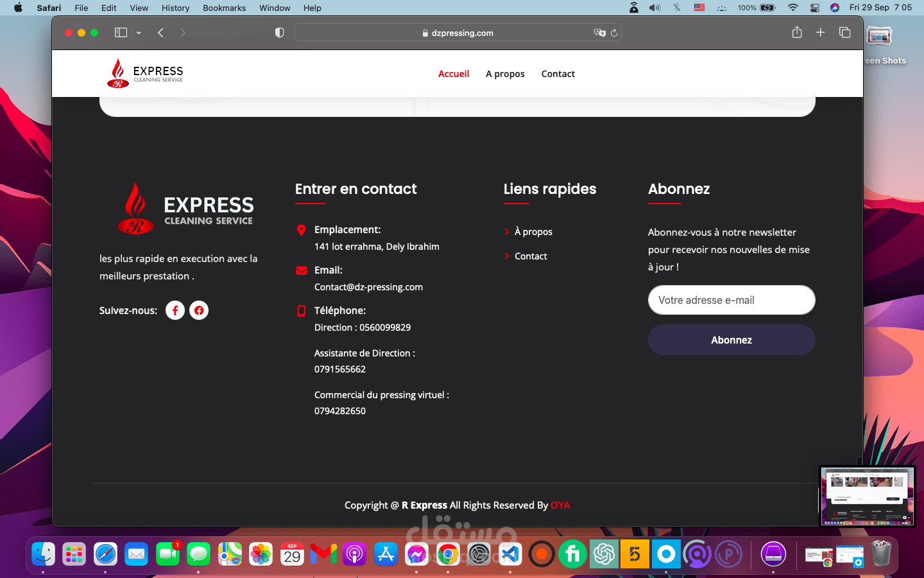The image size is (924, 578).
Task: Open the Window menu
Action: coord(275,8)
